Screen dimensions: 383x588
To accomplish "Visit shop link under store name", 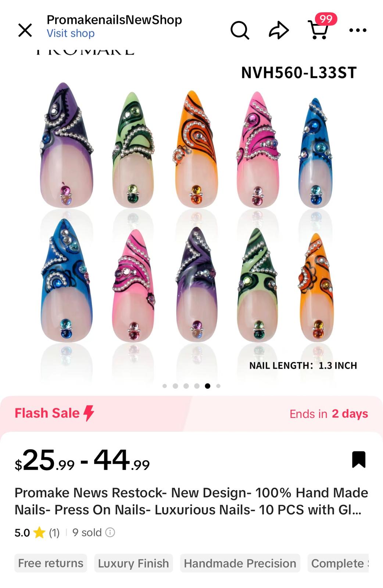I will click(x=71, y=33).
